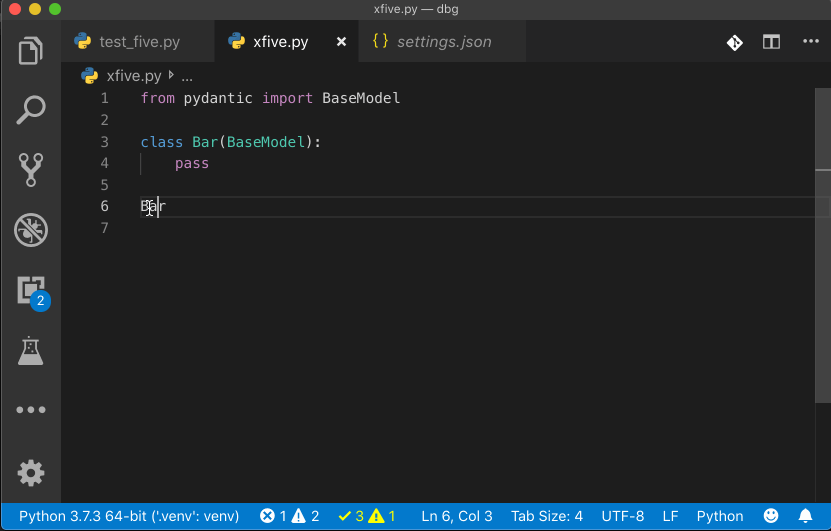This screenshot has height=531, width=831.
Task: Open the Search view
Action: coord(31,110)
